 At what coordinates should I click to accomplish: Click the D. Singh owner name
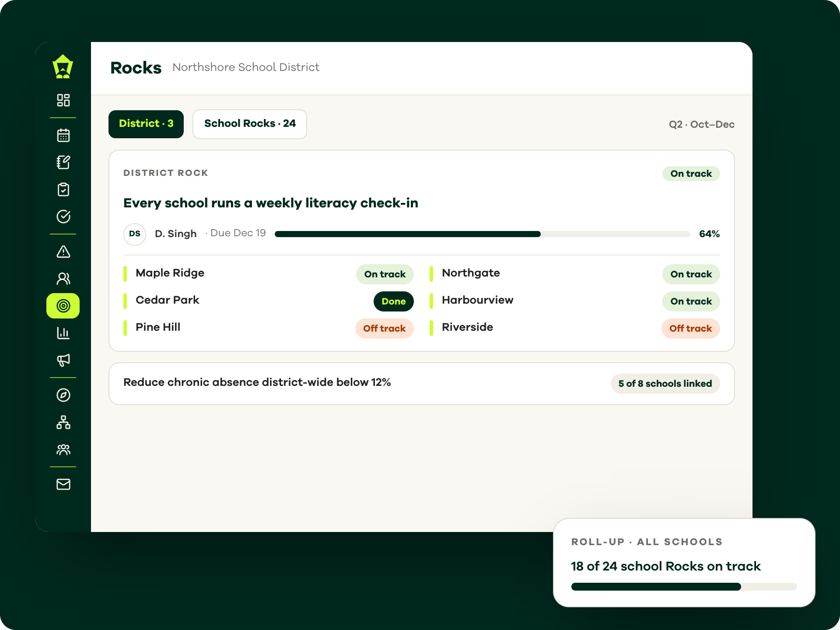[x=176, y=234]
